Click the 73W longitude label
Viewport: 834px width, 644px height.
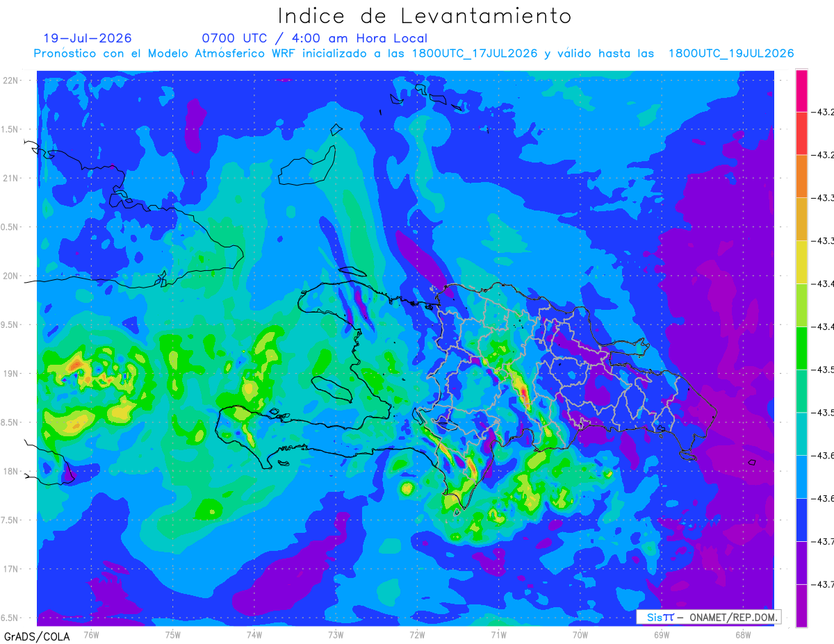336,634
